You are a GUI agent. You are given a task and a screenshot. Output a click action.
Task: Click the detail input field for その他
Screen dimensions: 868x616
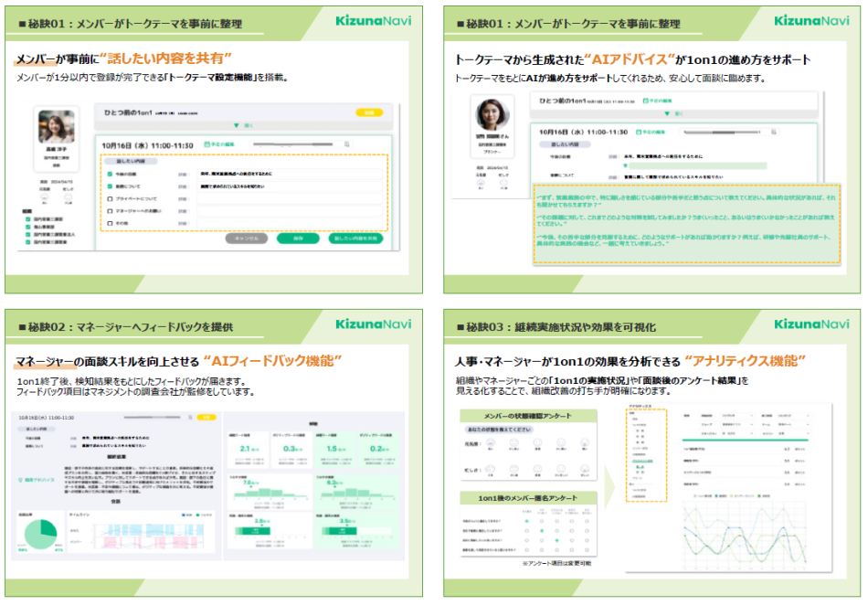(x=288, y=222)
